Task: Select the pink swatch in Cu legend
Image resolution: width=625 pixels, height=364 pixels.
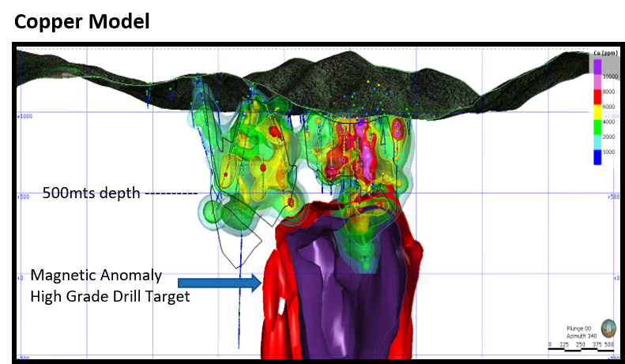Action: tap(598, 81)
